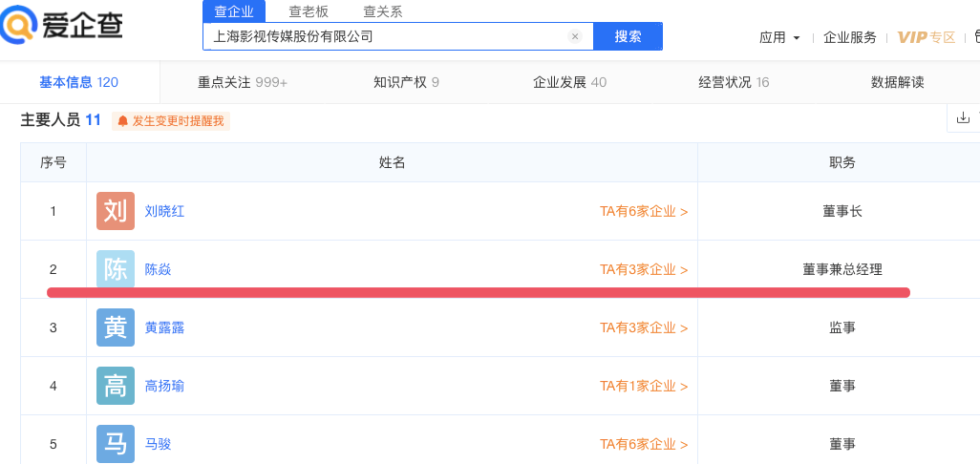Switch to 数据解读 tab
This screenshot has height=464, width=980.
(898, 82)
